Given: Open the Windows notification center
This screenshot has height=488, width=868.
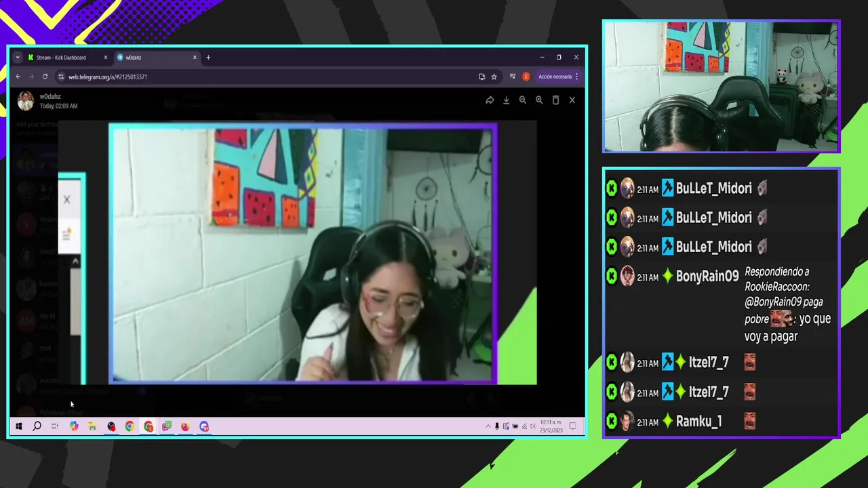Looking at the screenshot, I should [572, 426].
